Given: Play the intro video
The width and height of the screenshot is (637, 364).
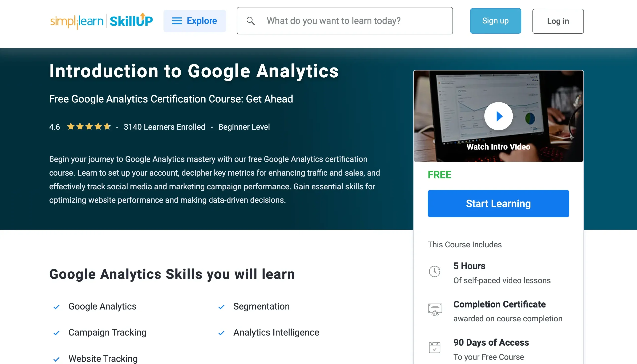Looking at the screenshot, I should [x=498, y=116].
